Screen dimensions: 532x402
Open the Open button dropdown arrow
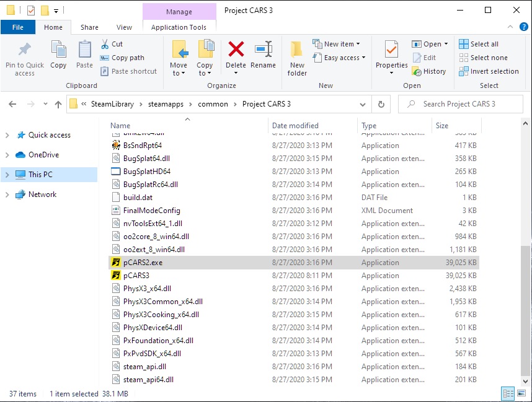[446, 44]
